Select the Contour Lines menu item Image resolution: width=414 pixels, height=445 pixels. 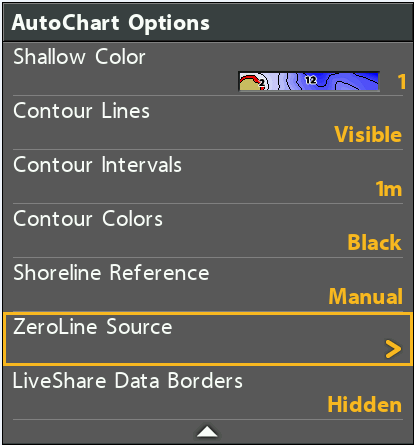208,123
